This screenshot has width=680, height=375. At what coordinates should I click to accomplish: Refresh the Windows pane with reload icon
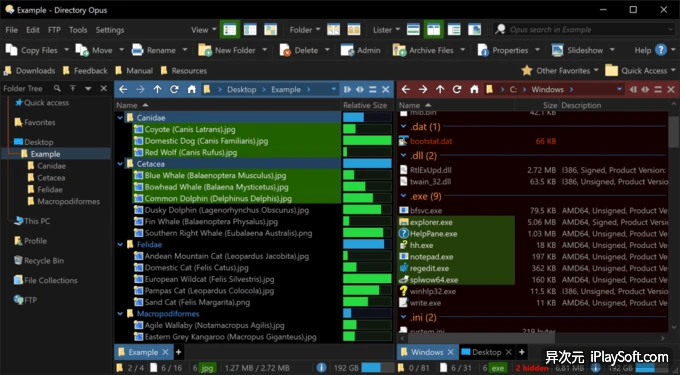(x=457, y=89)
